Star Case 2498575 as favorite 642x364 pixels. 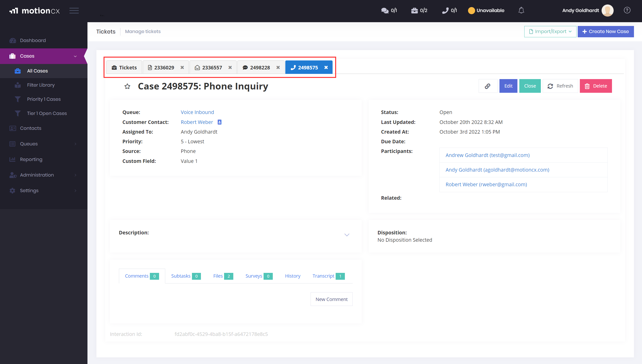(x=127, y=86)
